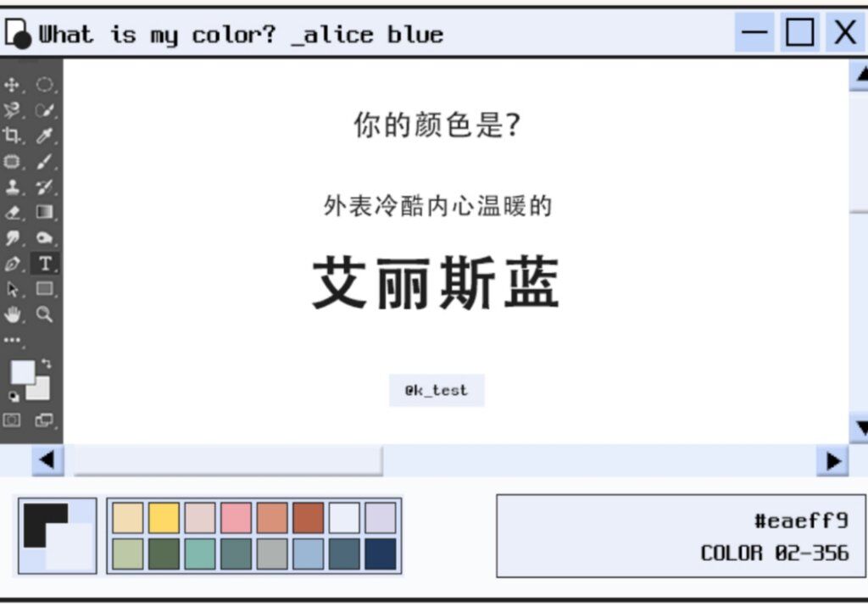Screen dimensions: 868x612
Task: Click the @k_test tag button
Action: coord(437,390)
